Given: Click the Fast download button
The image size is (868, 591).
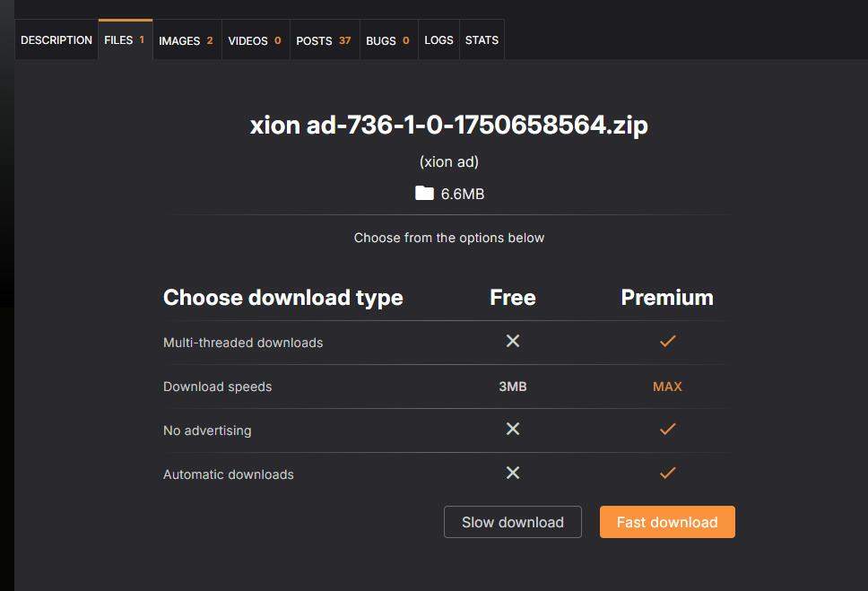Looking at the screenshot, I should (667, 522).
